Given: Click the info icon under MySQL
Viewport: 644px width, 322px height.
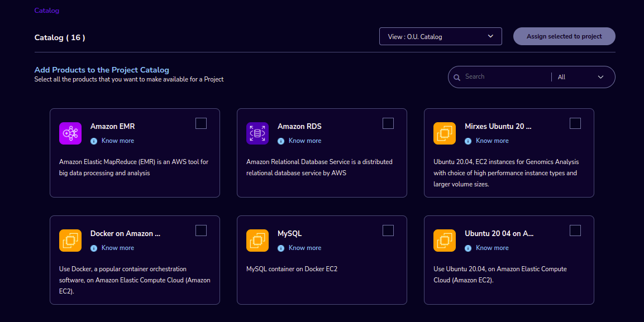Looking at the screenshot, I should [x=281, y=248].
